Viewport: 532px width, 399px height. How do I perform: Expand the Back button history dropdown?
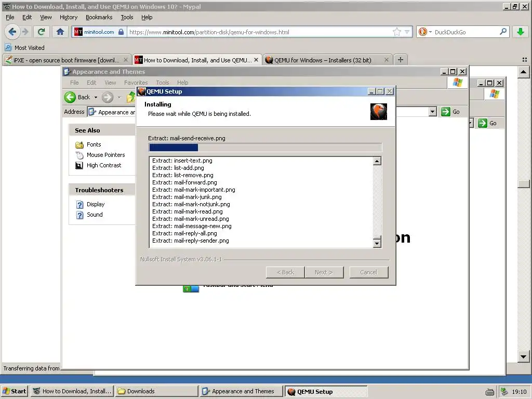click(x=96, y=97)
